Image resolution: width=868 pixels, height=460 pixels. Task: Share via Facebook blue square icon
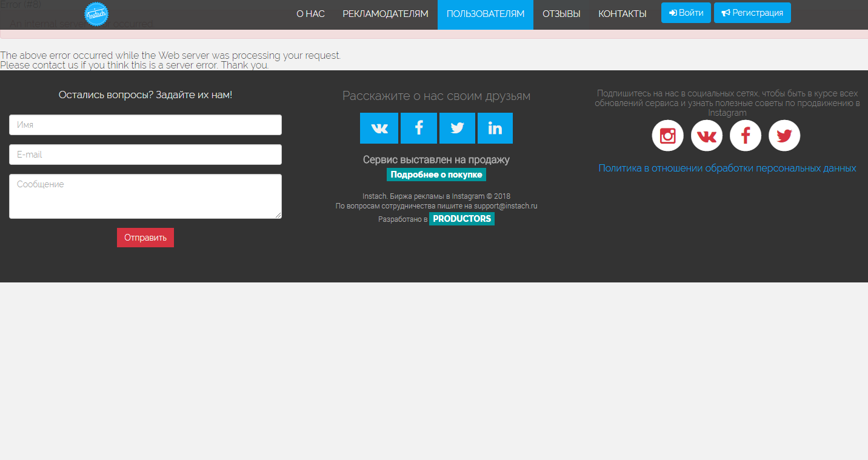click(x=418, y=128)
